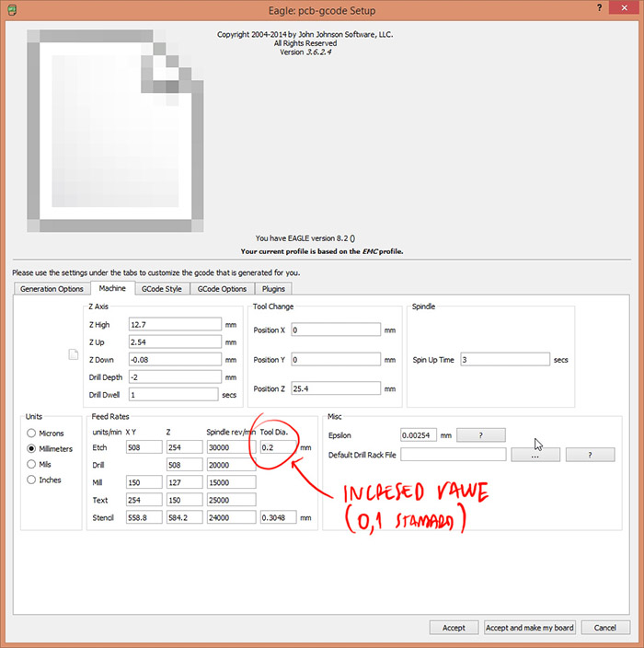Open the GCode Options tab
The height and width of the screenshot is (648, 644).
coord(222,289)
